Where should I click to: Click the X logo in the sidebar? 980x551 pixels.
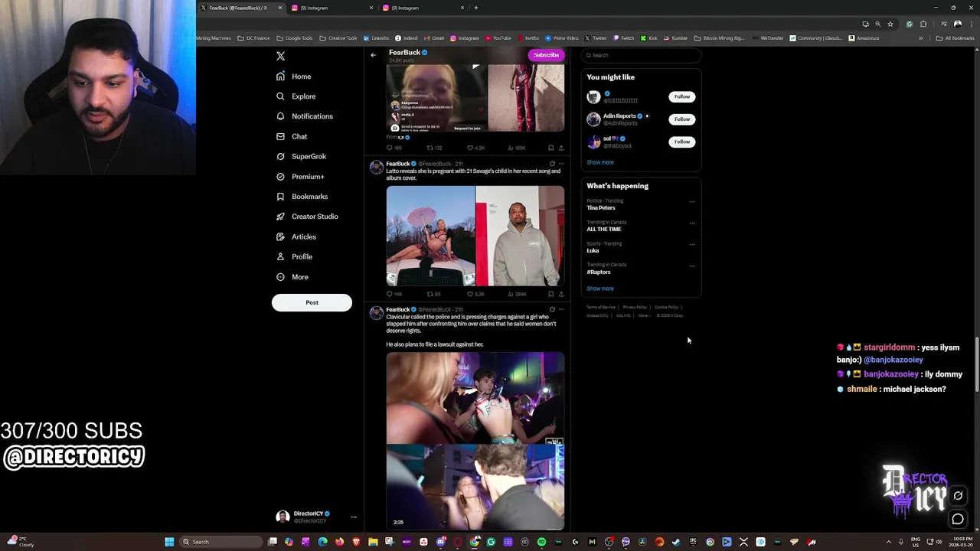280,56
